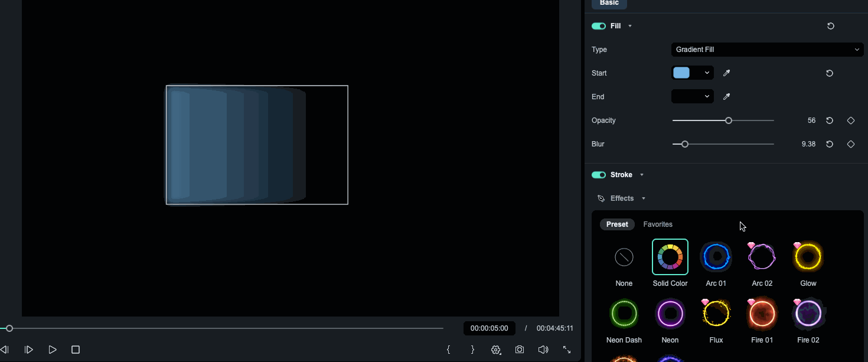Reset the Fill section settings
The height and width of the screenshot is (362, 868).
[831, 26]
